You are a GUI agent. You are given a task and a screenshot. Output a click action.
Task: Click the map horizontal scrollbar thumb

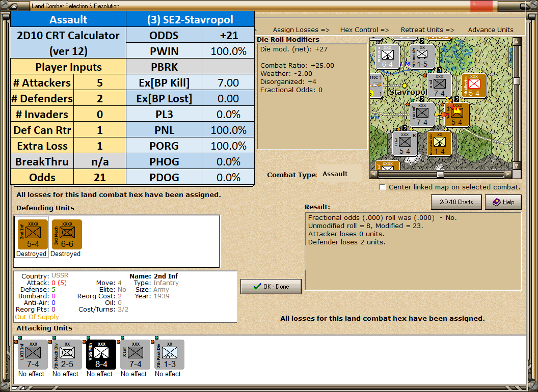(440, 174)
